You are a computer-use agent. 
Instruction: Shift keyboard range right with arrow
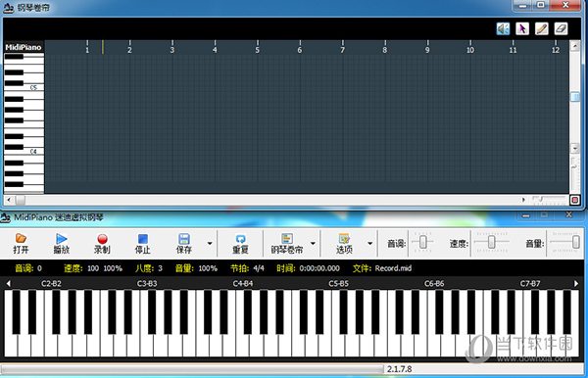(576, 284)
